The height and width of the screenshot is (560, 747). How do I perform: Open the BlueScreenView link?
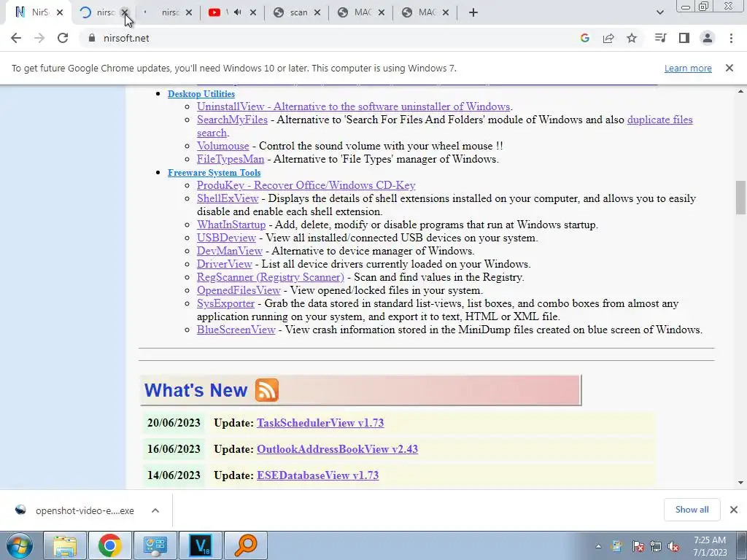pos(236,330)
